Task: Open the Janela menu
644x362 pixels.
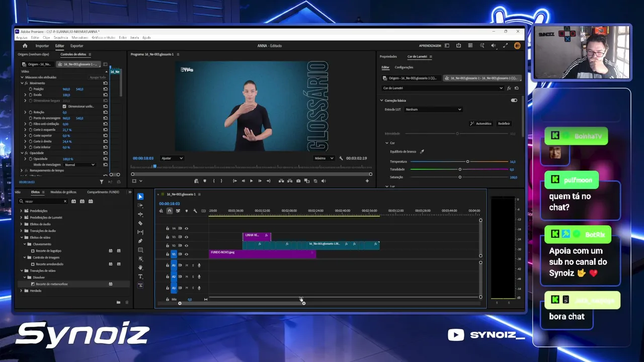Action: click(x=134, y=38)
